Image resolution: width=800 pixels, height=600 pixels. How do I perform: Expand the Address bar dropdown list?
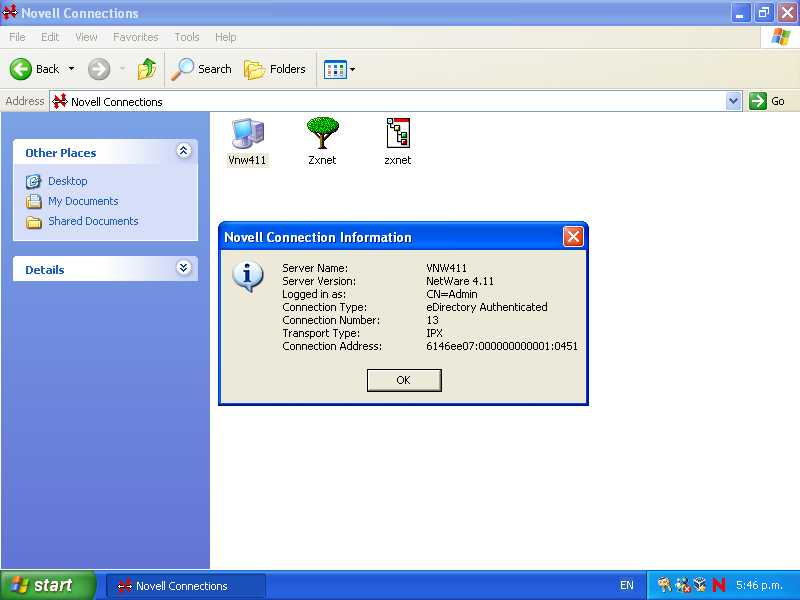733,101
